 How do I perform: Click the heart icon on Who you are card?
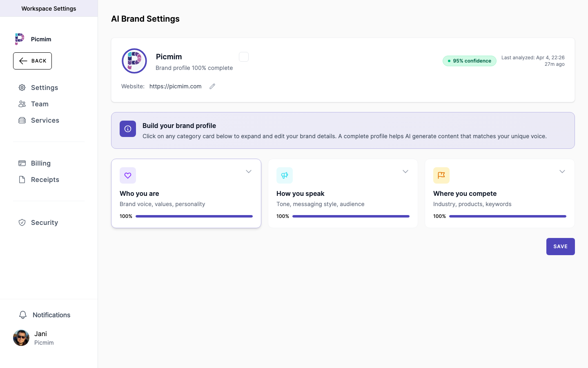128,175
